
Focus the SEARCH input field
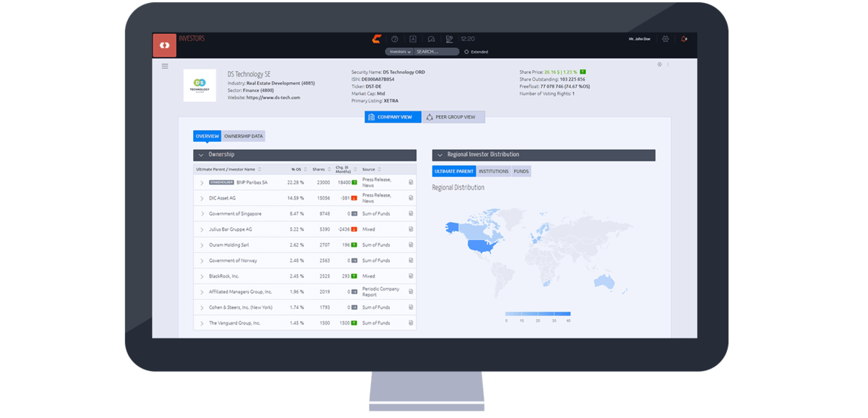[437, 52]
